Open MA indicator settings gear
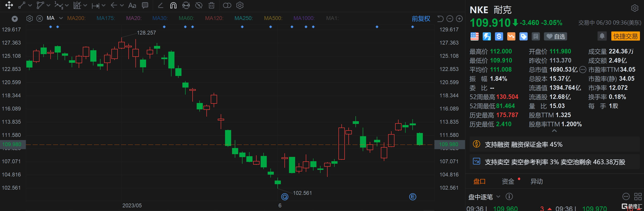This screenshot has width=644, height=211. click(x=29, y=19)
